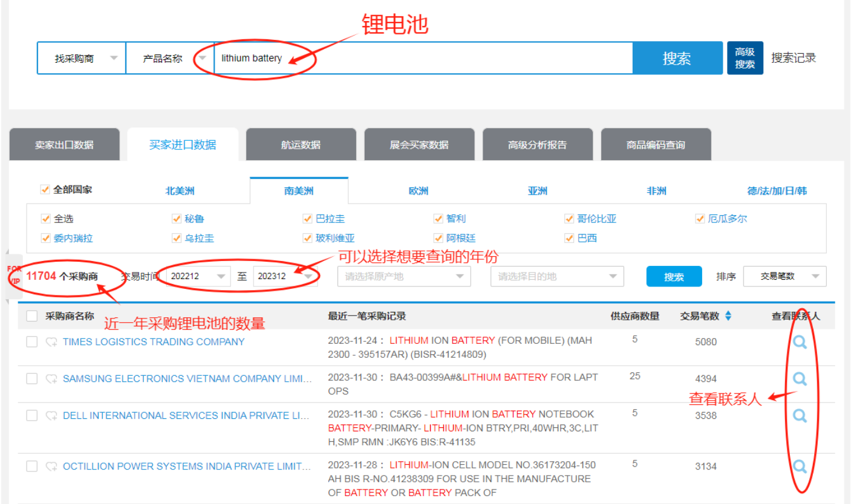Click follow icon beside Samsung Electronics name
This screenshot has width=851, height=504.
tap(51, 379)
